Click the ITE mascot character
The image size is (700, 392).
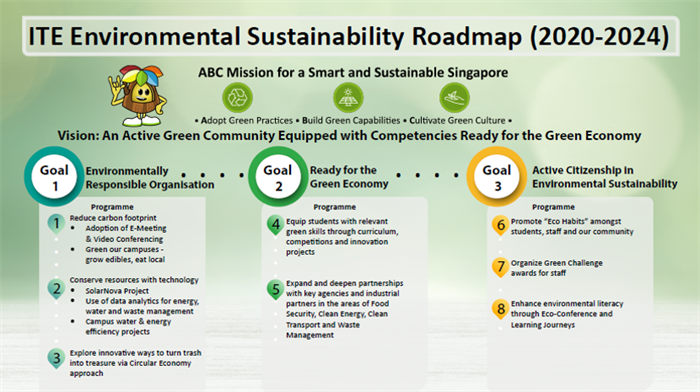[137, 95]
